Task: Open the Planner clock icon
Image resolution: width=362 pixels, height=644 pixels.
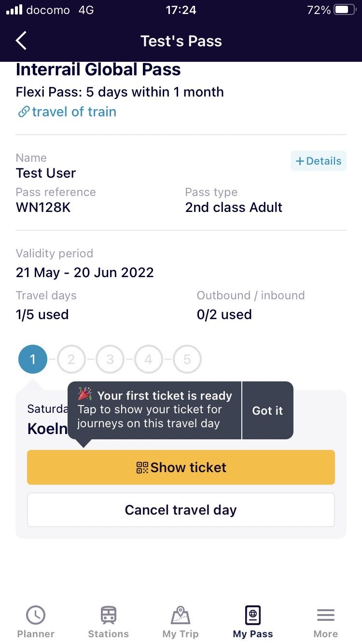Action: [x=36, y=615]
